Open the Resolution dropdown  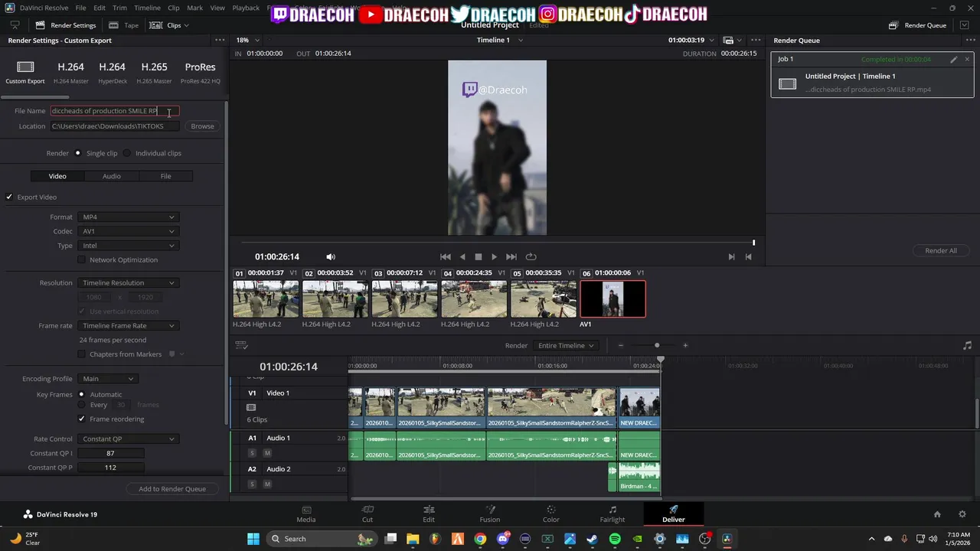click(129, 283)
